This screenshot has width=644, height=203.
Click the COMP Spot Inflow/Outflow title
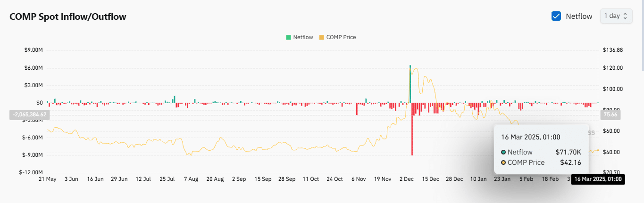pos(68,17)
